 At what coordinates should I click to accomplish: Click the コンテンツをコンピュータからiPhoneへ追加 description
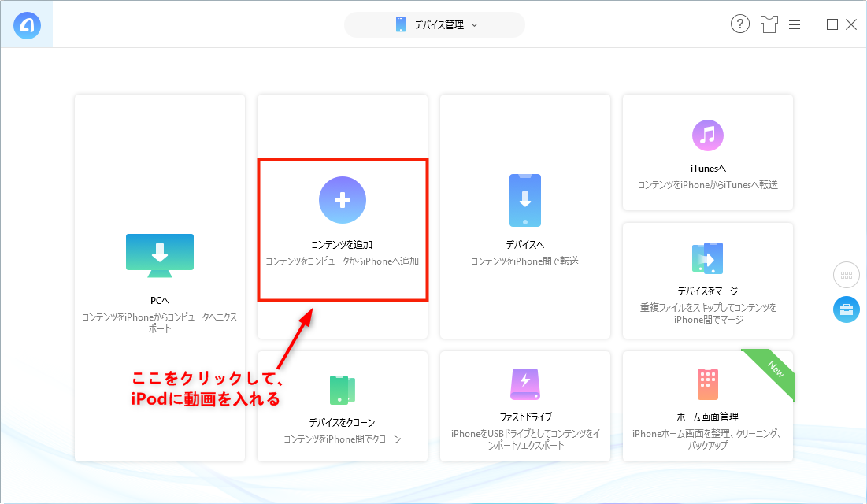click(343, 261)
